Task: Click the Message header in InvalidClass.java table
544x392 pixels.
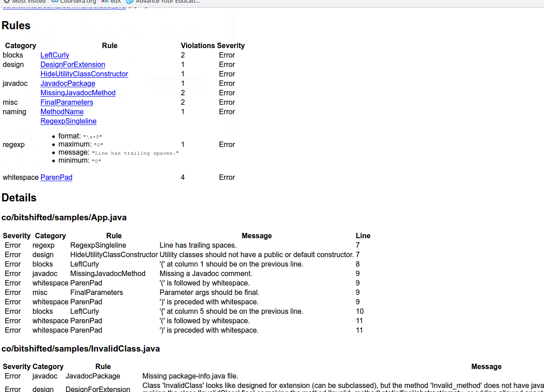Action: [486, 366]
